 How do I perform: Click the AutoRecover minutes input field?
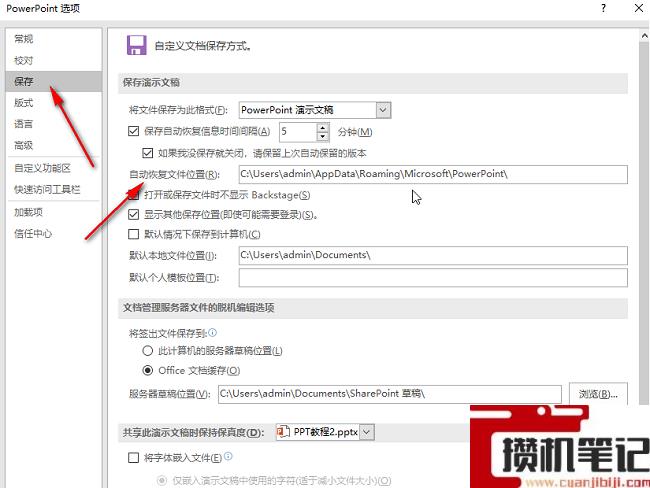(298, 132)
